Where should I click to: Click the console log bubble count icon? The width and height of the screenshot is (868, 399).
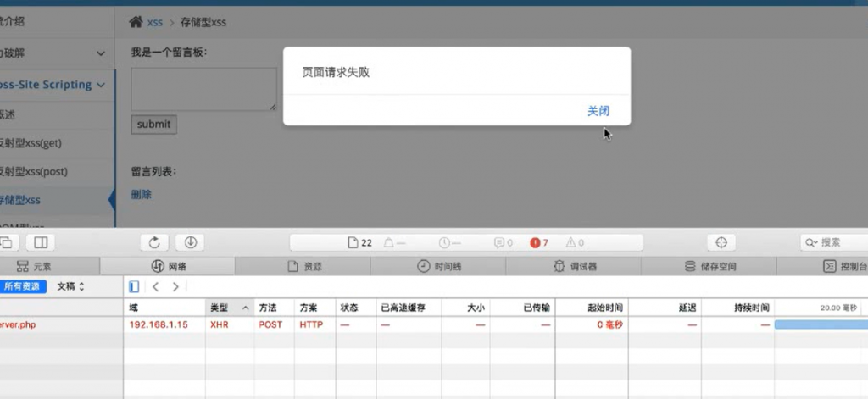tap(504, 242)
